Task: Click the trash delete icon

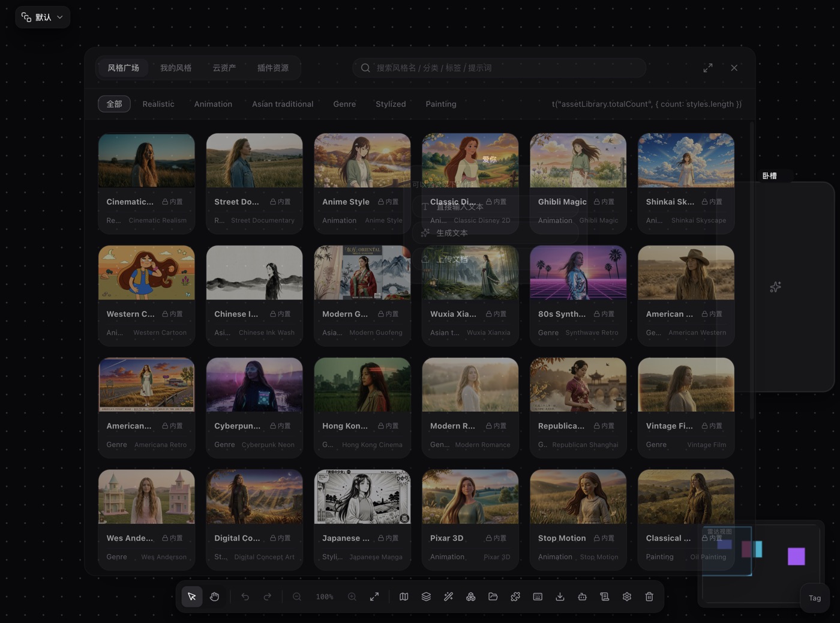Action: click(649, 597)
